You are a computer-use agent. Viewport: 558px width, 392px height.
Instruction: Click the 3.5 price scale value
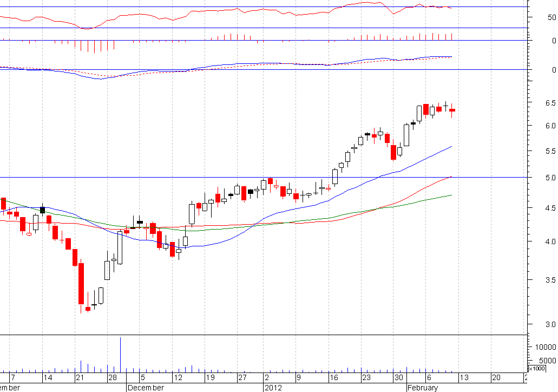click(550, 280)
